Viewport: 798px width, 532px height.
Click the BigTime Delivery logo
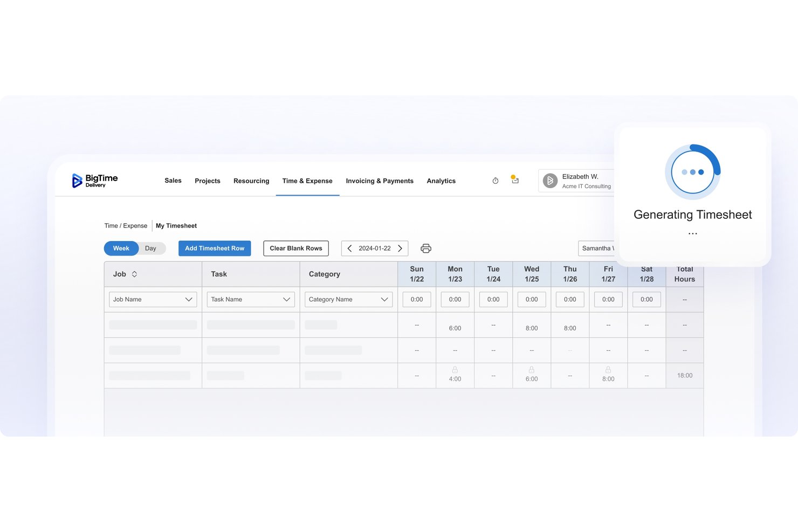[x=95, y=181]
